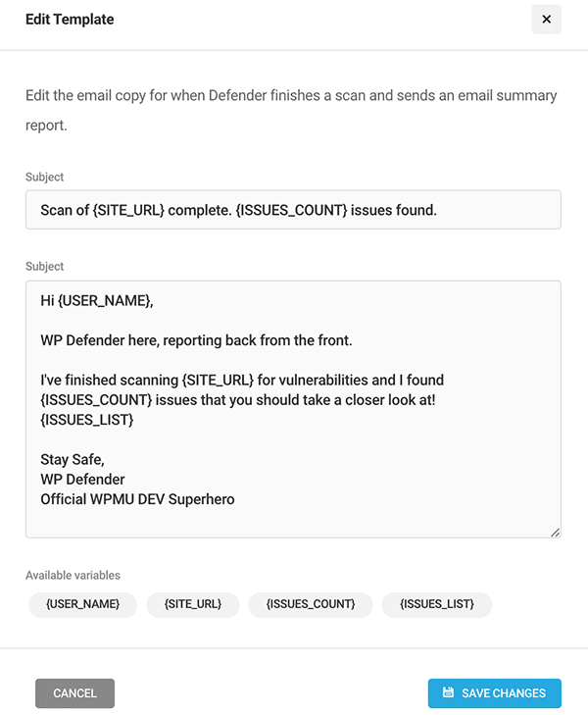Place cursor on 'Stay Safe,' line
Screen dimensions: 588x715
click(73, 459)
